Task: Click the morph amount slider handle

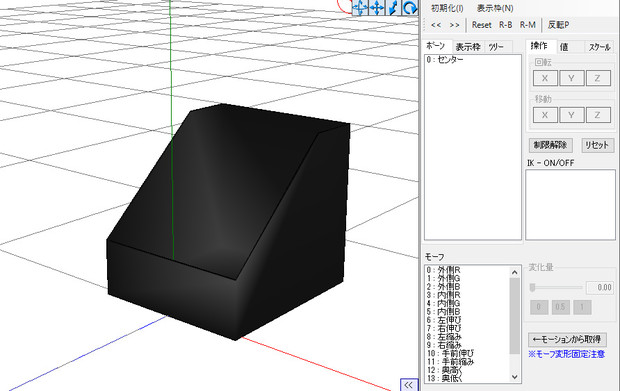Action: point(533,287)
